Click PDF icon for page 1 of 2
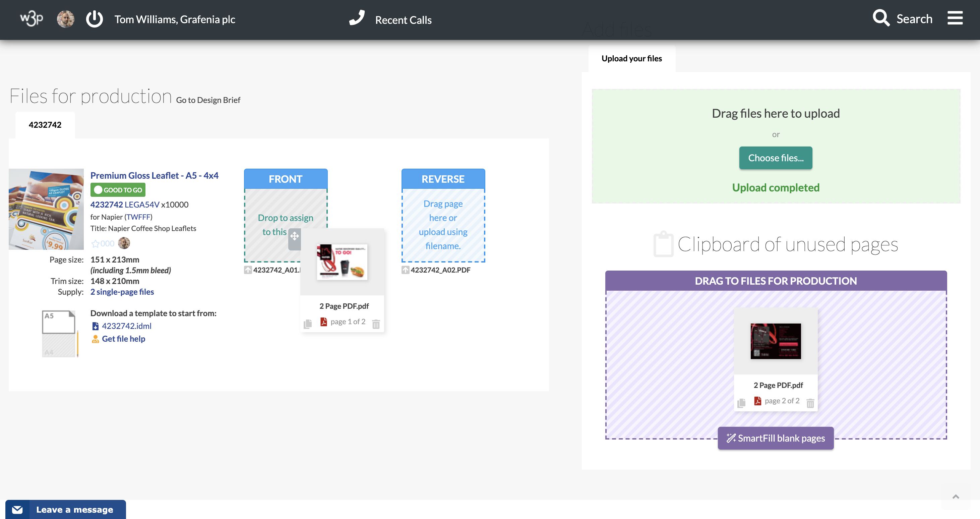The height and width of the screenshot is (519, 980). click(323, 322)
